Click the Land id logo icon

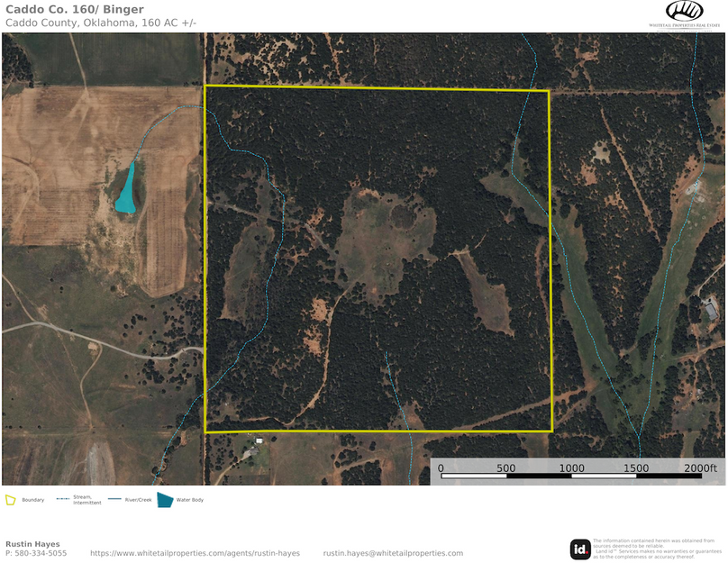(x=580, y=549)
